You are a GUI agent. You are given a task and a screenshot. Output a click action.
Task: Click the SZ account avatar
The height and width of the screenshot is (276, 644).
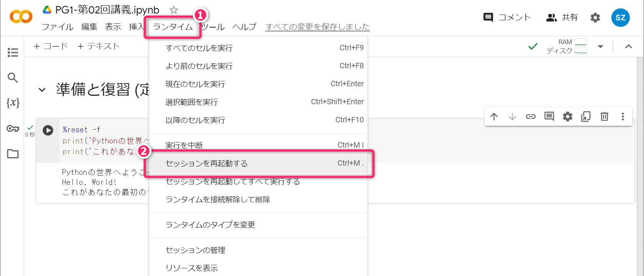(620, 18)
